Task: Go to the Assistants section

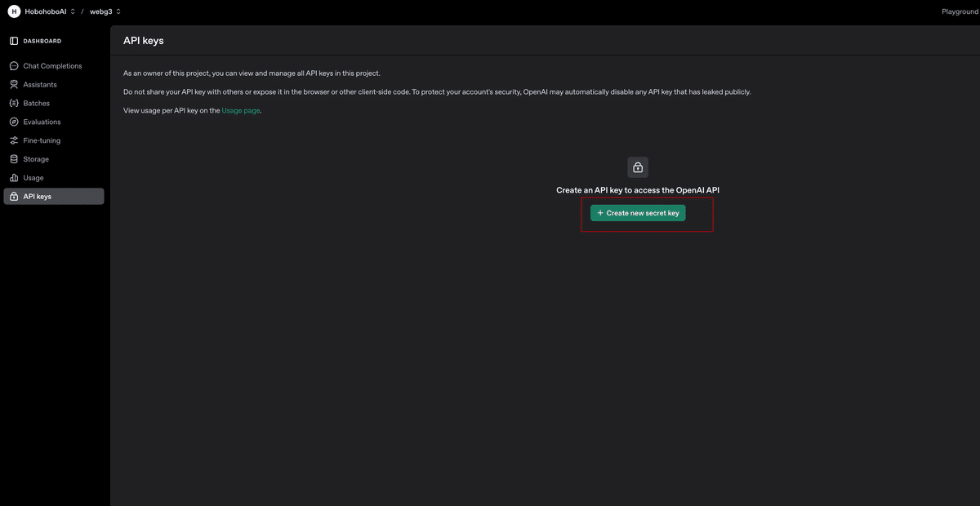Action: click(x=54, y=85)
